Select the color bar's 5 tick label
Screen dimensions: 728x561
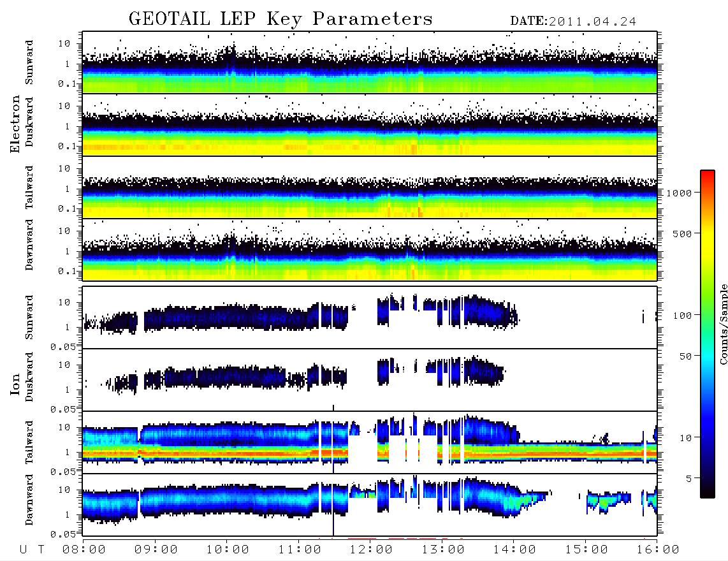point(689,479)
